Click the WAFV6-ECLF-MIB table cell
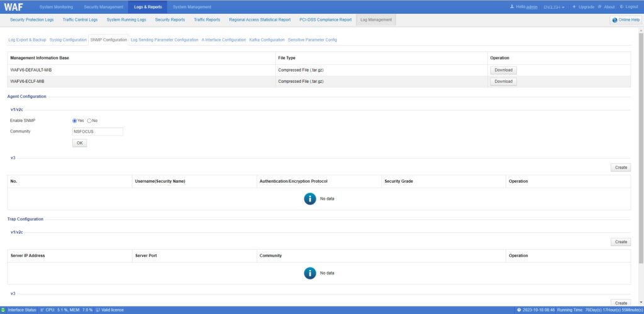The height and width of the screenshot is (314, 644). coord(142,82)
